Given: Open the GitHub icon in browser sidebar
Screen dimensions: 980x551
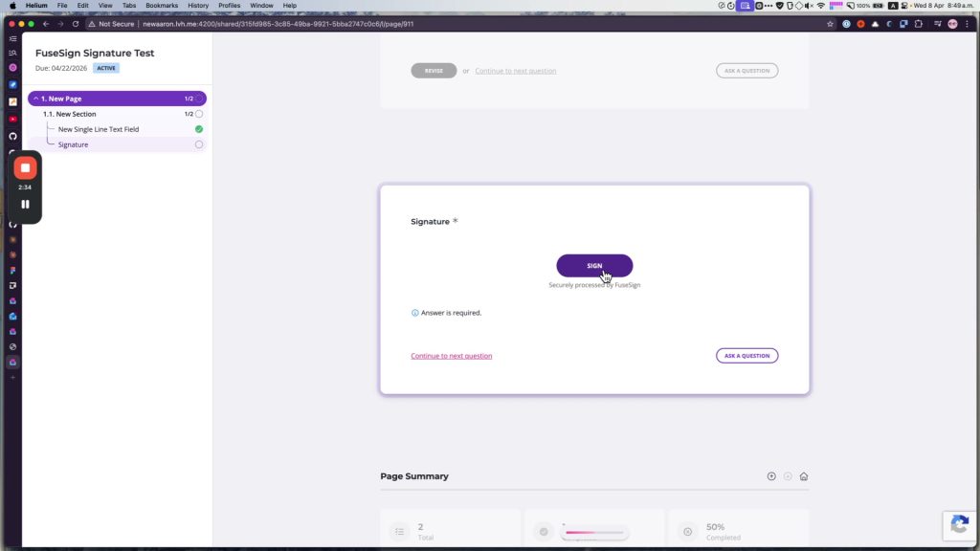Looking at the screenshot, I should tap(12, 136).
